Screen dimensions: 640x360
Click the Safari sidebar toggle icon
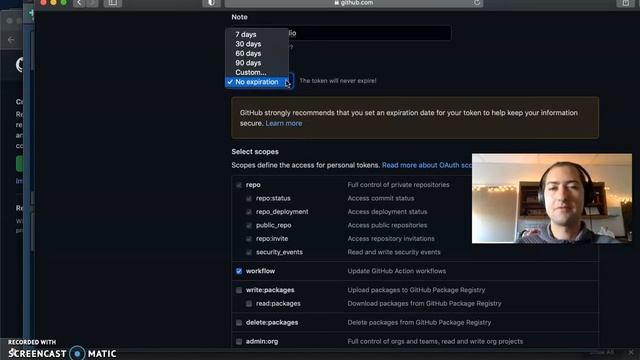point(112,3)
